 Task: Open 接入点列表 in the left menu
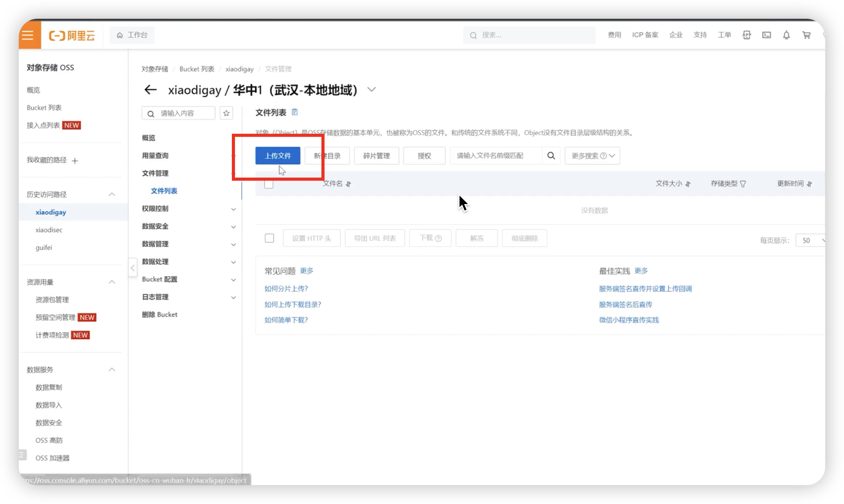43,125
